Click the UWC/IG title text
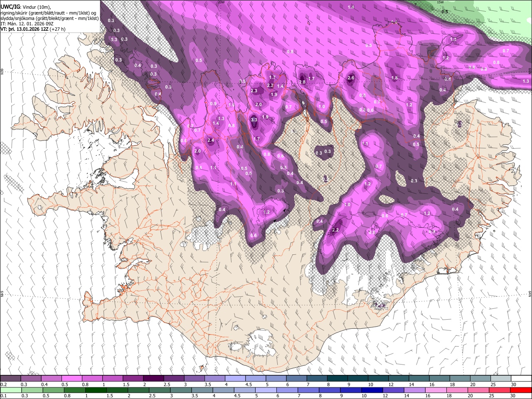Screen dimensions: 532x399 tap(10, 7)
